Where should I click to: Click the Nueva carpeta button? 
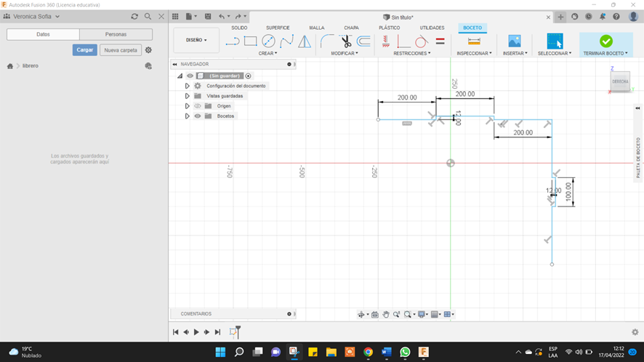coord(121,50)
